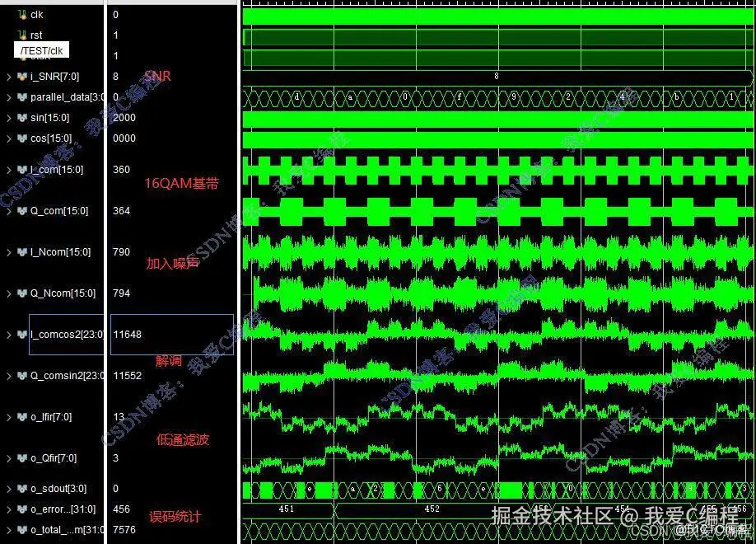Select the sin[15:0] signal name
756x544 pixels.
[49, 118]
